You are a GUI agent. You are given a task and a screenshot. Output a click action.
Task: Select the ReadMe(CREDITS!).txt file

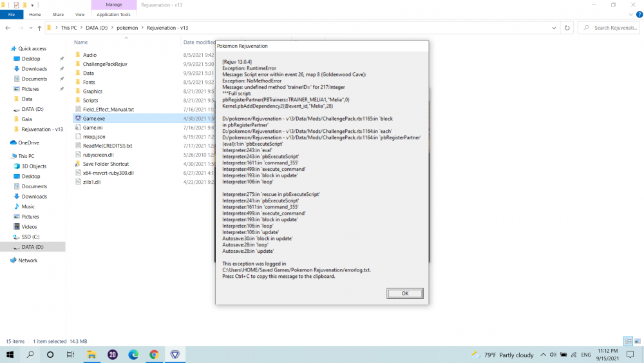click(x=107, y=146)
